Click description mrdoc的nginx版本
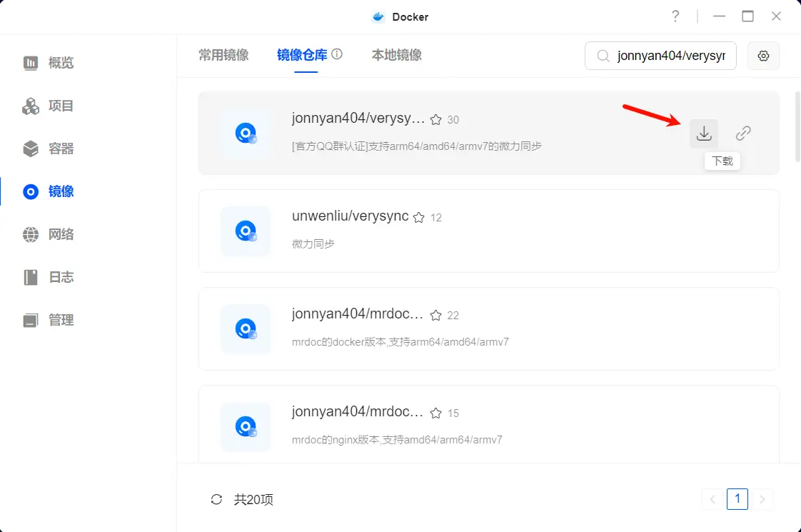 coord(397,440)
